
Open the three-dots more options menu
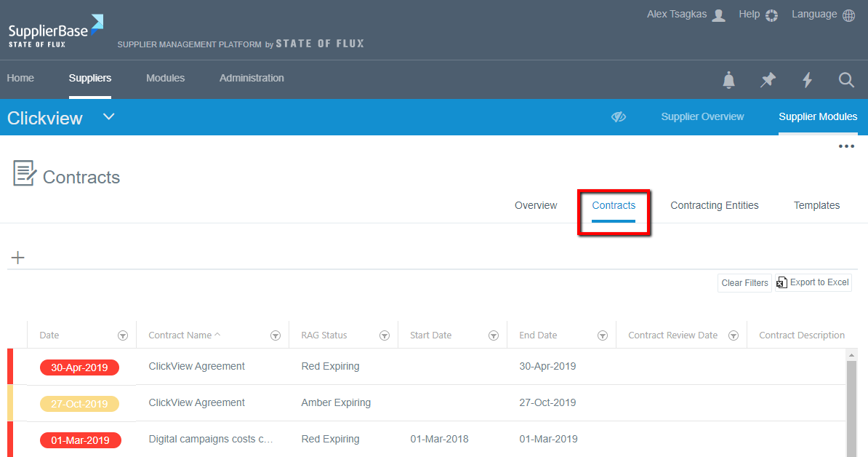coord(846,146)
